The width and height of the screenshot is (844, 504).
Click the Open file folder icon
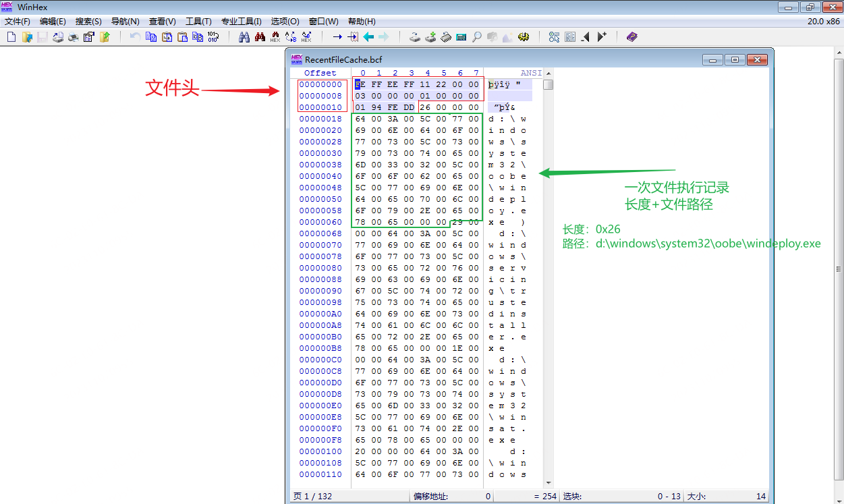[27, 37]
